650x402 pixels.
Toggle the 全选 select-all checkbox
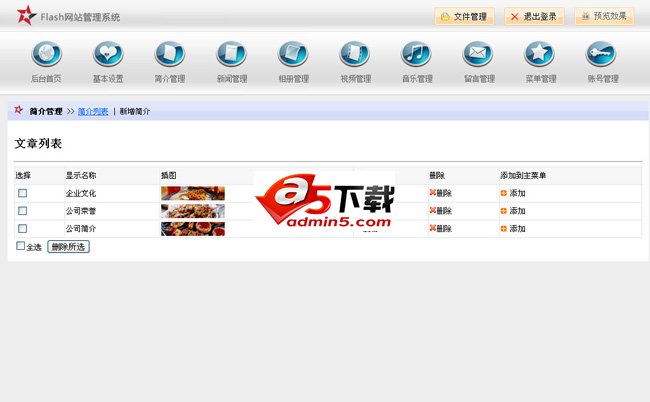coord(20,246)
